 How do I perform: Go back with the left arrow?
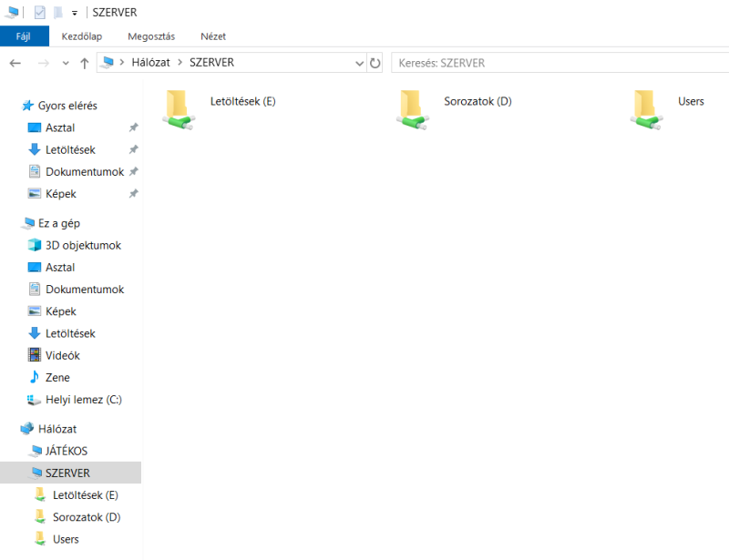[x=15, y=63]
